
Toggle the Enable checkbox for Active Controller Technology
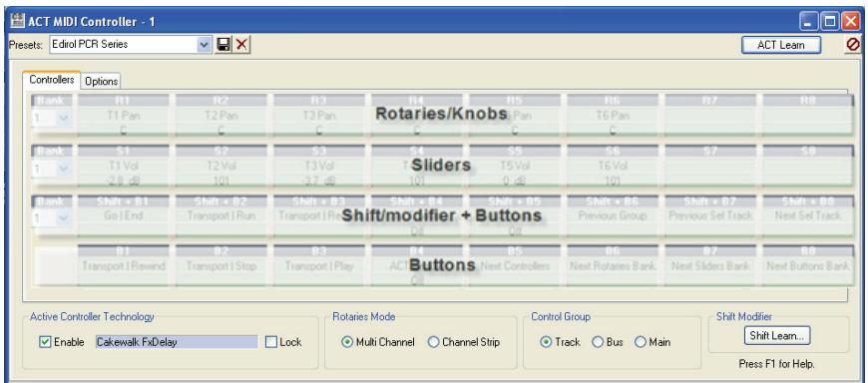(x=45, y=342)
